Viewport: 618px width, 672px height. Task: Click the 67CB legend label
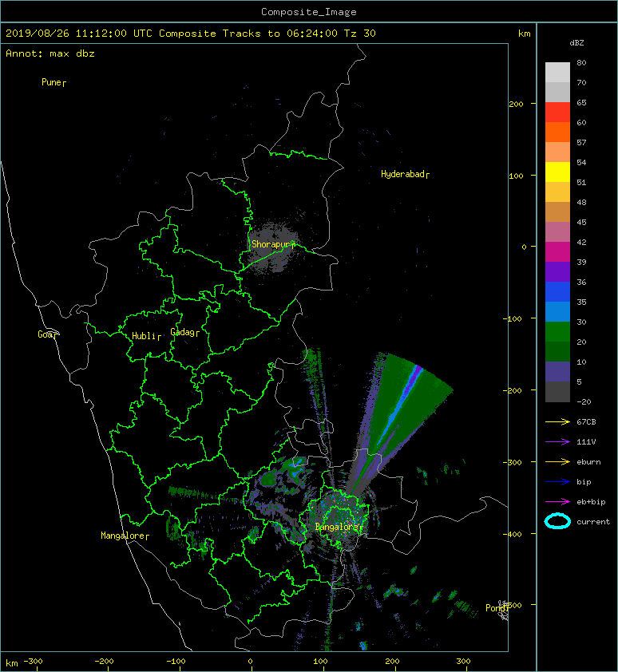tap(586, 421)
